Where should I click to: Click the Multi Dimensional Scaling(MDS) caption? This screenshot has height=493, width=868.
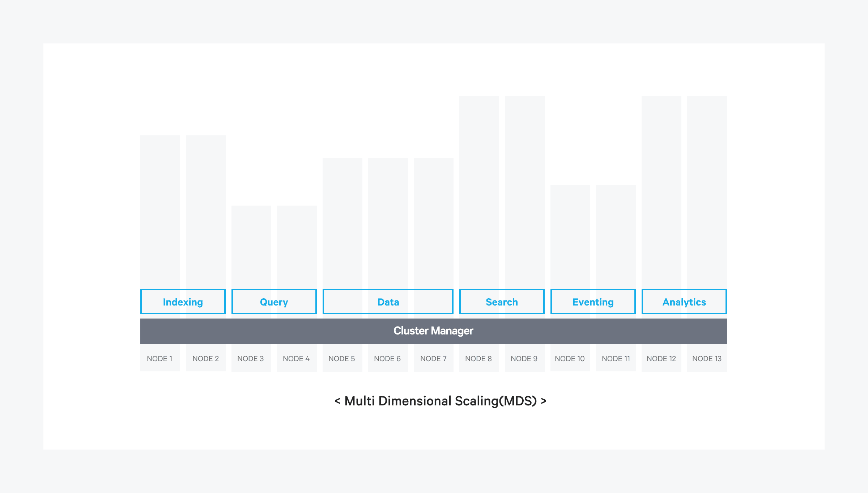[441, 401]
